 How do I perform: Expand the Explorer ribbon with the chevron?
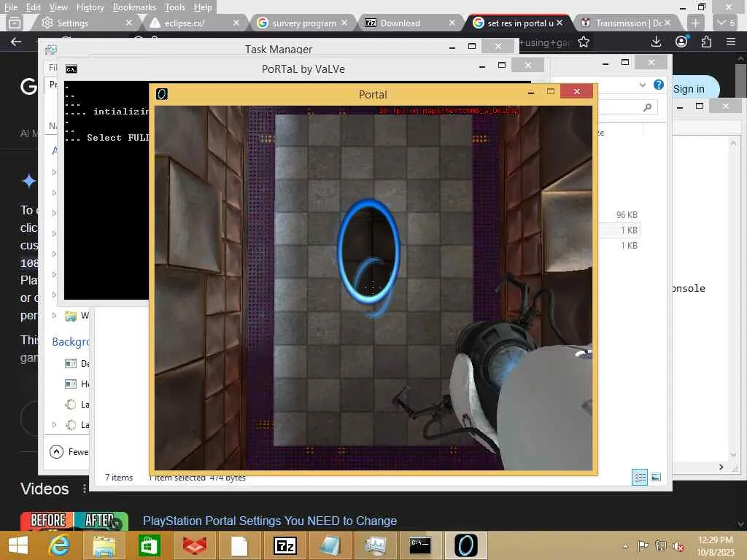click(642, 85)
